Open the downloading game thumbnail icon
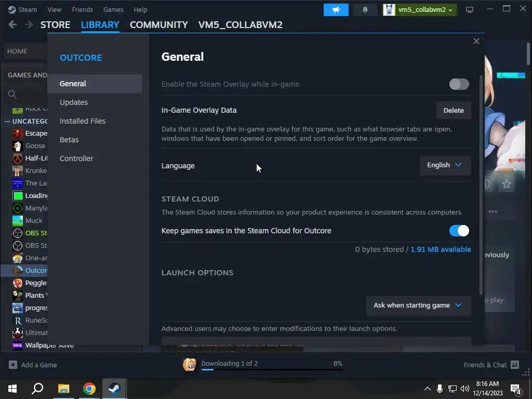532x399 pixels. click(x=190, y=365)
